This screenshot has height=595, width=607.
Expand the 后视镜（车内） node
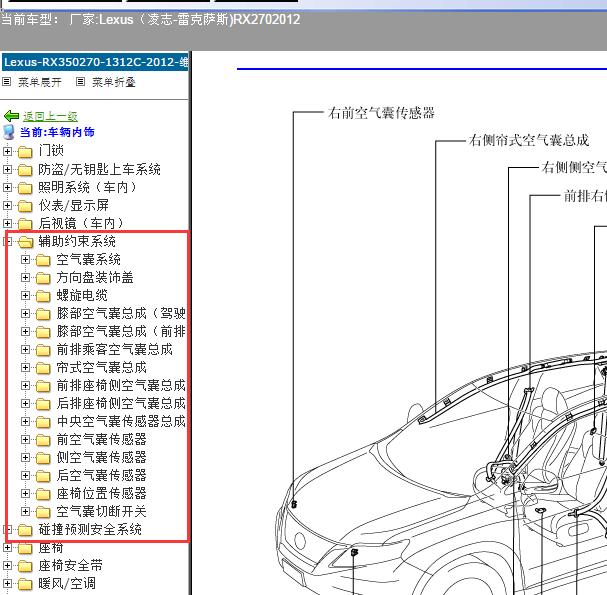(x=7, y=223)
